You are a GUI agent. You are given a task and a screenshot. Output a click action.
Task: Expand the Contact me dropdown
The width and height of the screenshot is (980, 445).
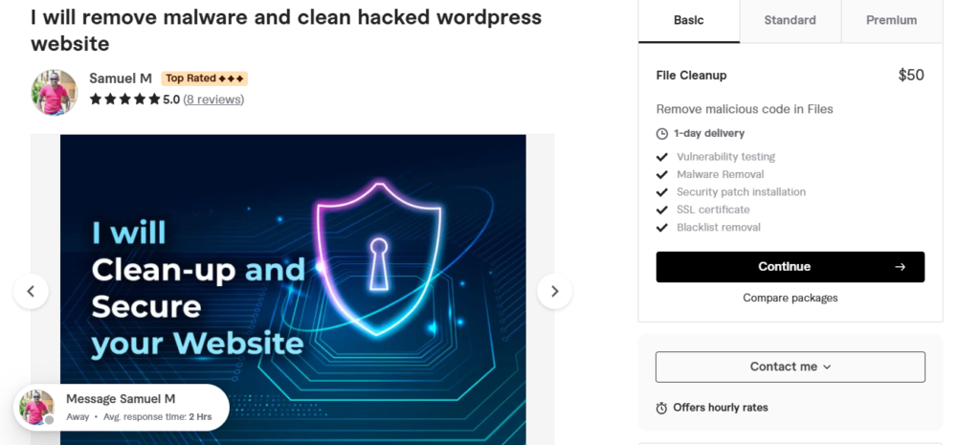790,367
